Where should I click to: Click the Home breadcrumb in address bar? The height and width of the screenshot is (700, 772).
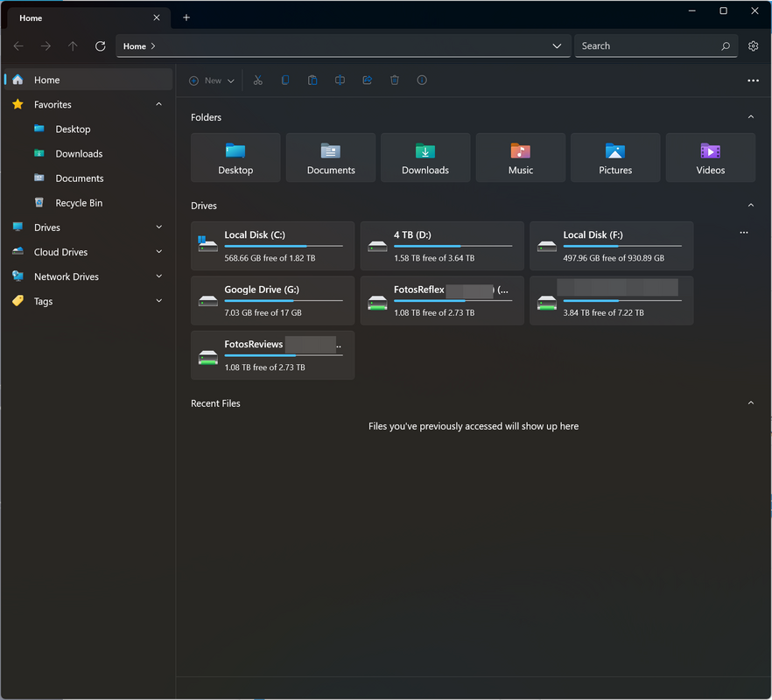(135, 46)
